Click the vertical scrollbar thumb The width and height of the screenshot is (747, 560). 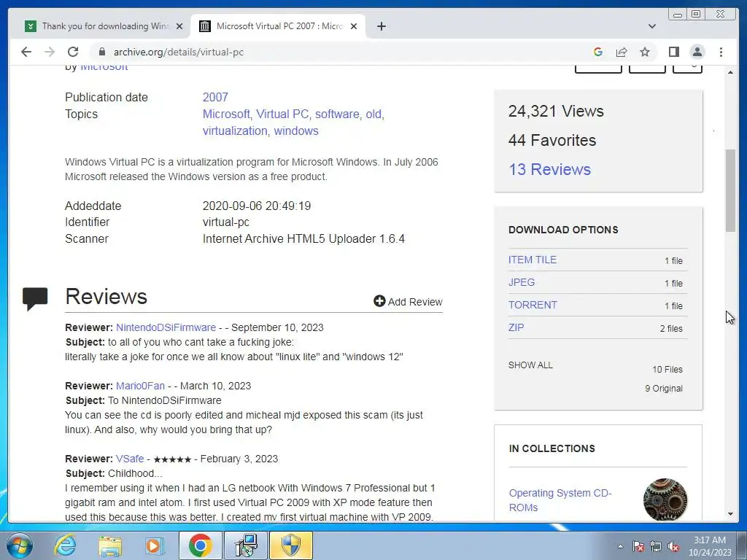pos(730,190)
